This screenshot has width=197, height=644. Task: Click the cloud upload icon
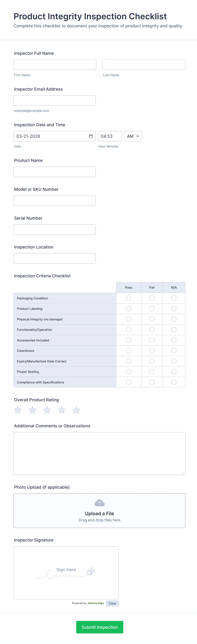[99, 503]
